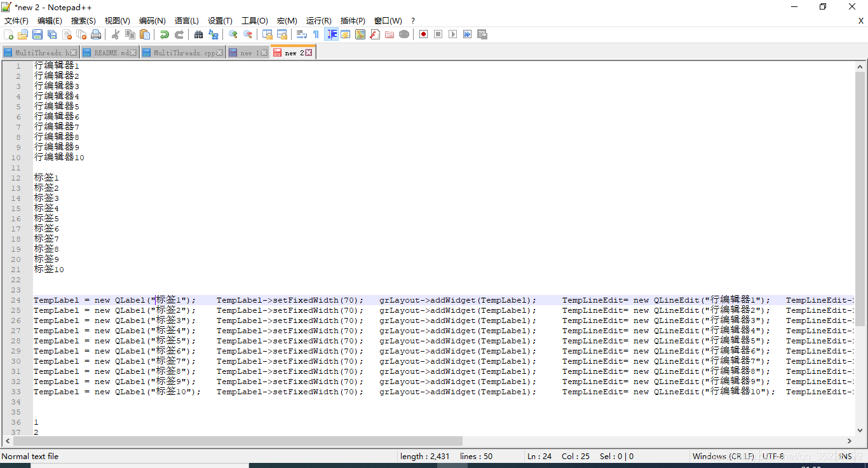Click the X close-document button in menu bar
Viewport: 868px width, 468px height.
click(x=861, y=21)
